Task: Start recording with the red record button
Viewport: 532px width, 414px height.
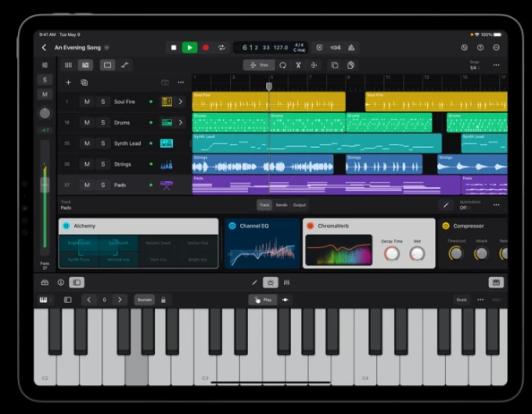Action: (x=206, y=47)
